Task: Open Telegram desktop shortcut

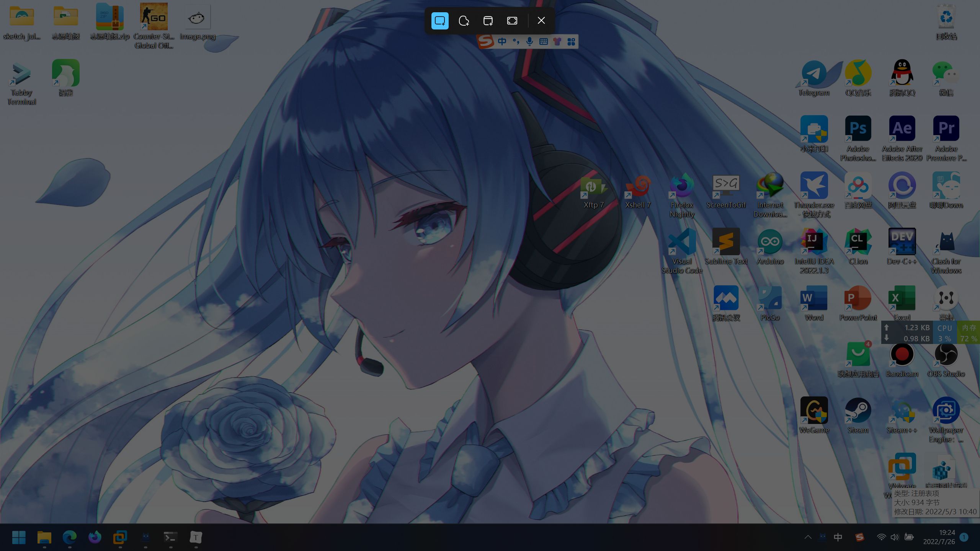Action: (x=814, y=73)
